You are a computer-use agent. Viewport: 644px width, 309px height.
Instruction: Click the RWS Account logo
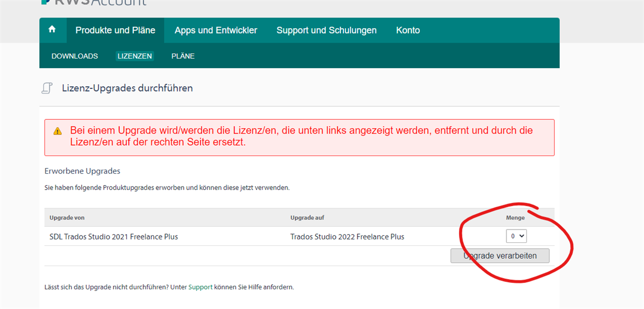pyautogui.click(x=94, y=3)
